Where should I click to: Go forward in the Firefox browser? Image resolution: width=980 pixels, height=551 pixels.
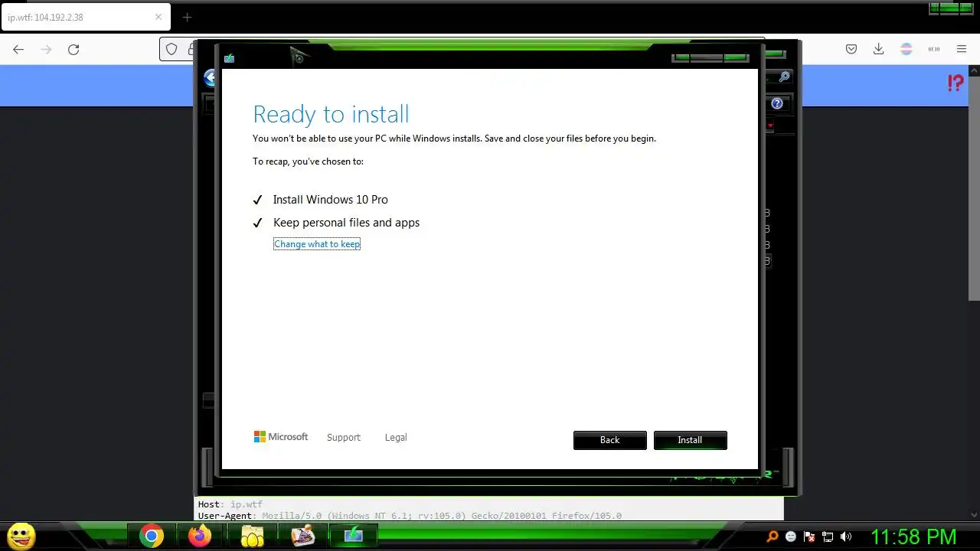[x=46, y=49]
